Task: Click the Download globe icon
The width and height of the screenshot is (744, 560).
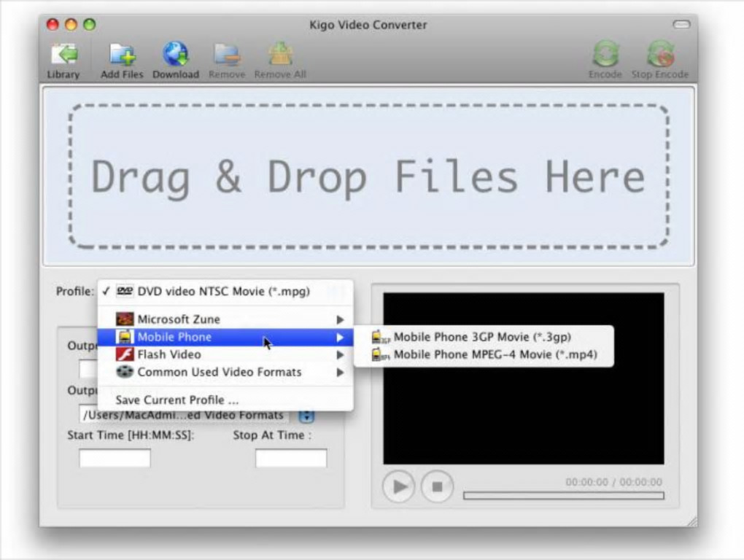Action: tap(176, 54)
